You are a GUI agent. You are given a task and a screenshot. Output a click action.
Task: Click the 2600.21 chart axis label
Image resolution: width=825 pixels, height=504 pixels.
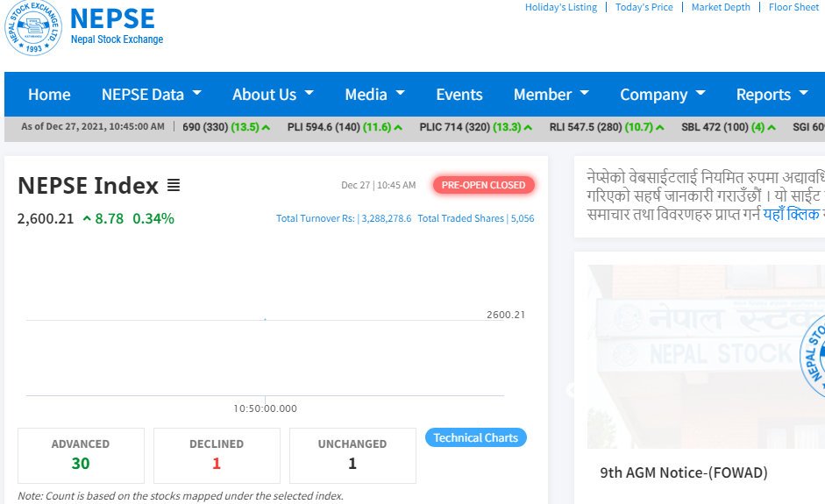tap(506, 315)
